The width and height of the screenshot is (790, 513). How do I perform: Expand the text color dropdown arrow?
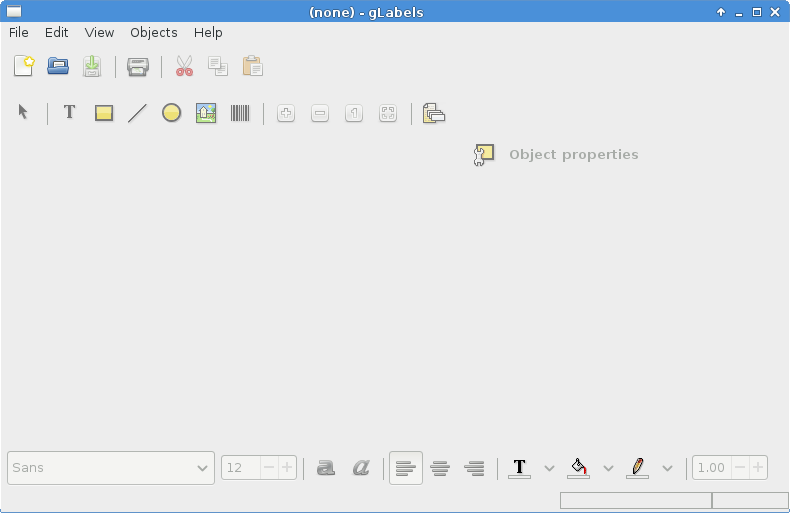click(549, 468)
